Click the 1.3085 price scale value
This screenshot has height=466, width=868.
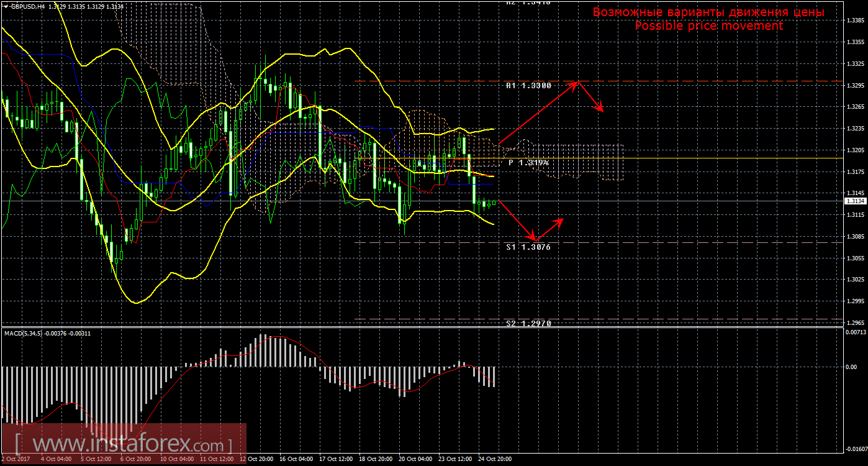point(854,237)
